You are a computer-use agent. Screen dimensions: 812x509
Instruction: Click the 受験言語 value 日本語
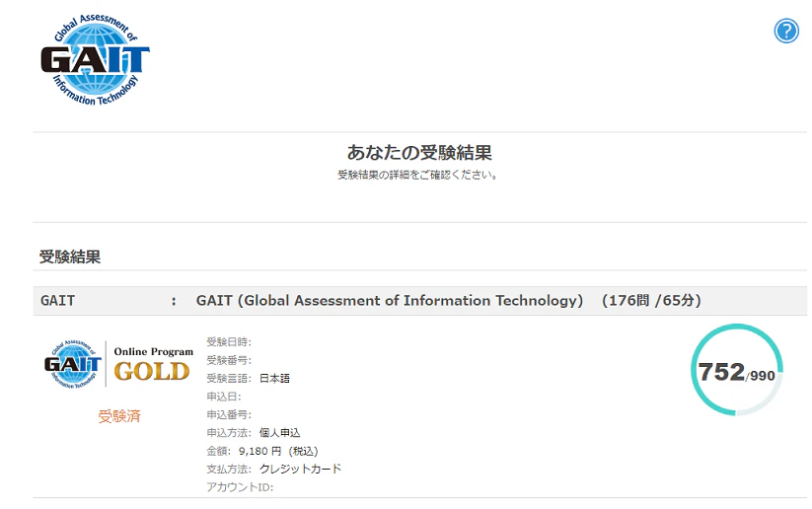pyautogui.click(x=274, y=379)
